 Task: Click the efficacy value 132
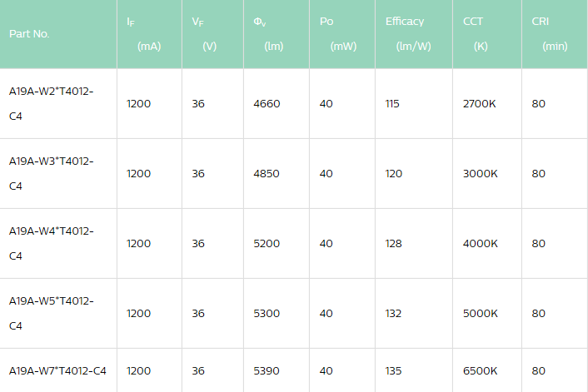[x=393, y=314]
